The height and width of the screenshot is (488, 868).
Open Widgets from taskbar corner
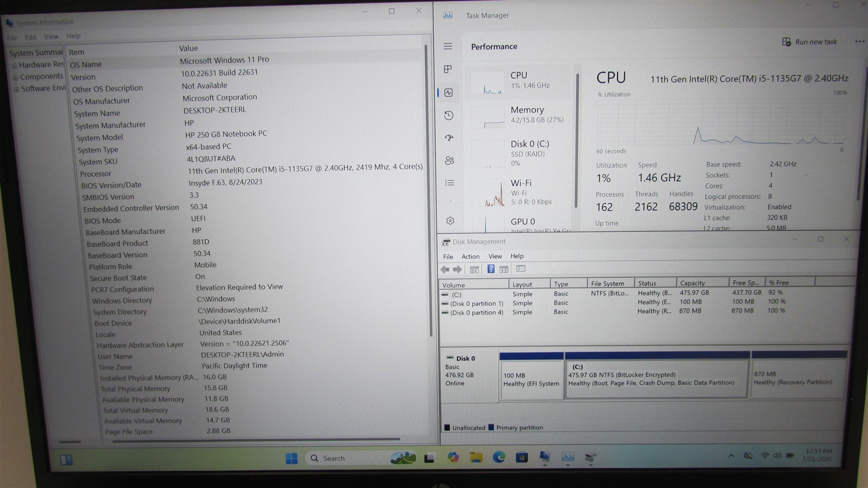66,460
